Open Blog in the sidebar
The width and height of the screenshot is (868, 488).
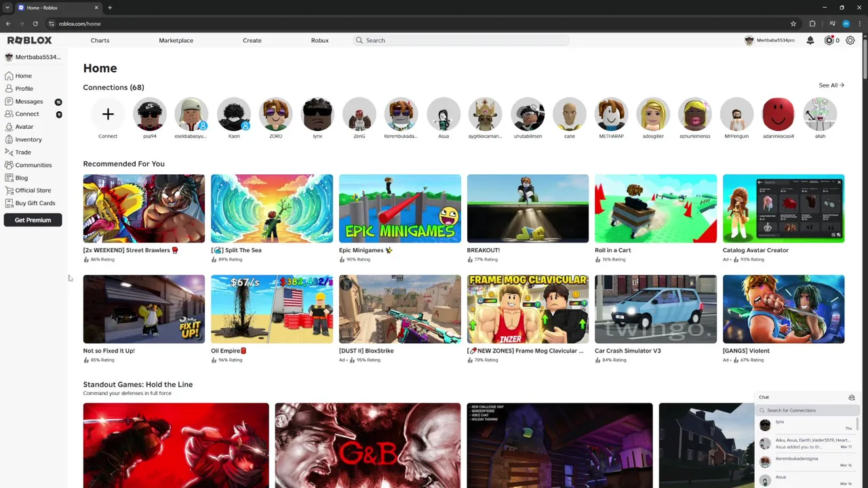pyautogui.click(x=21, y=178)
